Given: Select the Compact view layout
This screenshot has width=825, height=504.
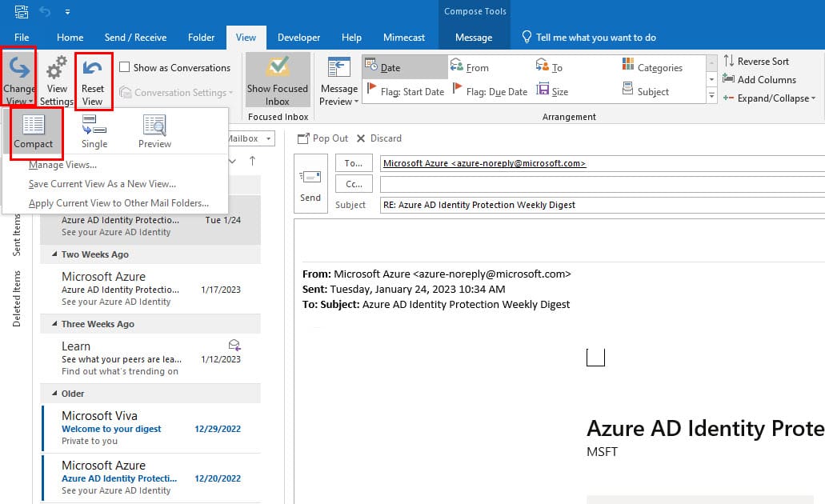Looking at the screenshot, I should 35,134.
